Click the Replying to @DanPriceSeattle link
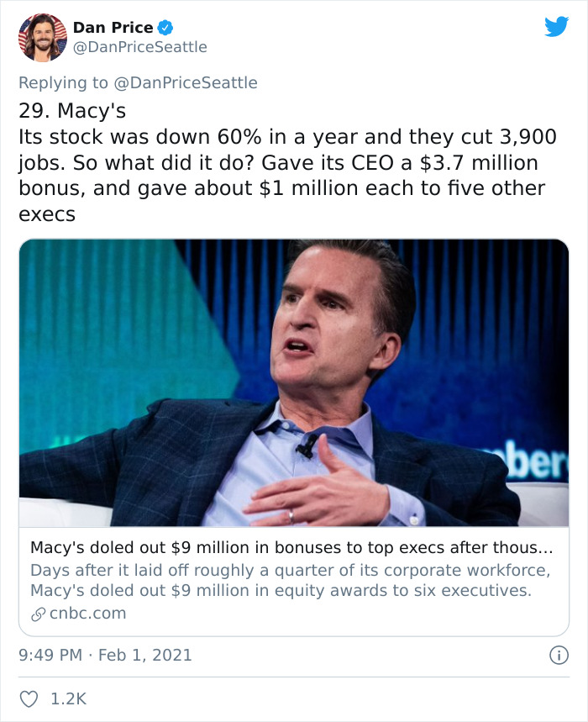Image resolution: width=588 pixels, height=722 pixels. point(137,83)
